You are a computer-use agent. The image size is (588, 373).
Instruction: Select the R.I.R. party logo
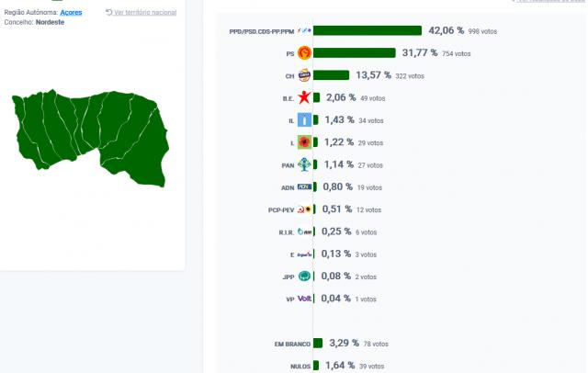304,232
